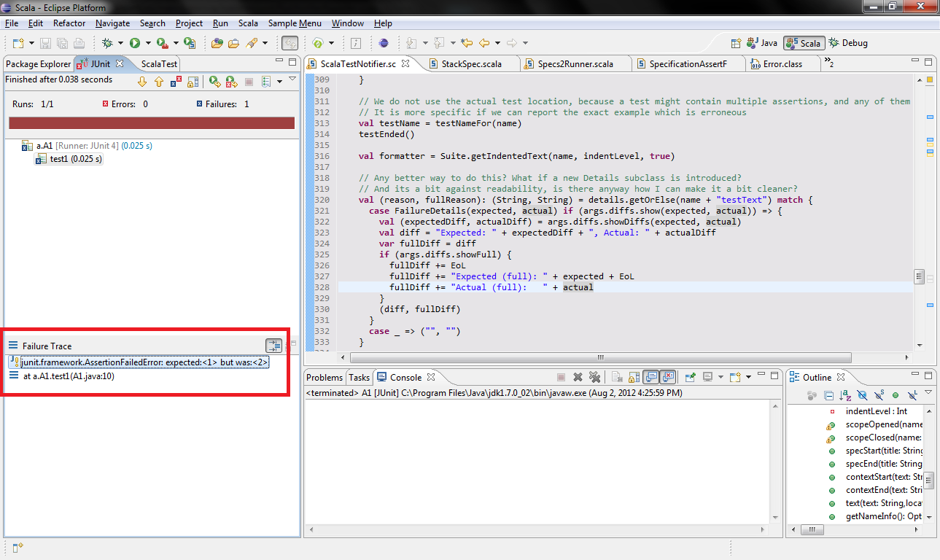
Task: Open the New wizard dropdown arrow
Action: pyautogui.click(x=30, y=43)
